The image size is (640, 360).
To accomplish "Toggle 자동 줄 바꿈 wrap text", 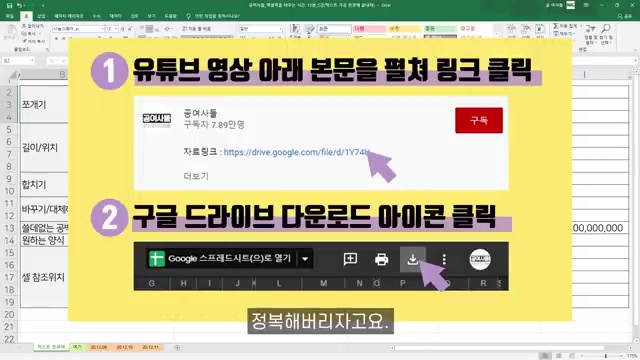I will tap(196, 29).
